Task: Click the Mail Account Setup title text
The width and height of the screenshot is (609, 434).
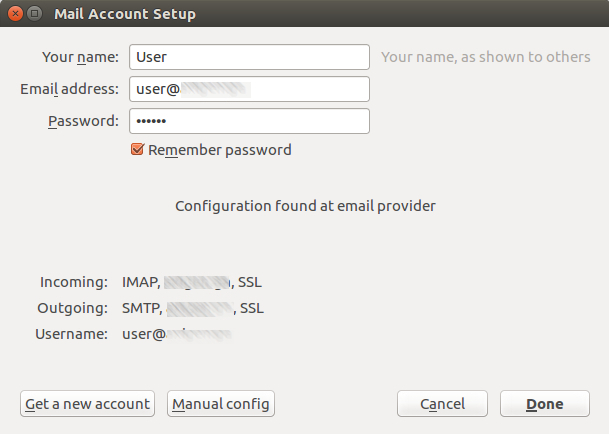Action: pos(125,14)
